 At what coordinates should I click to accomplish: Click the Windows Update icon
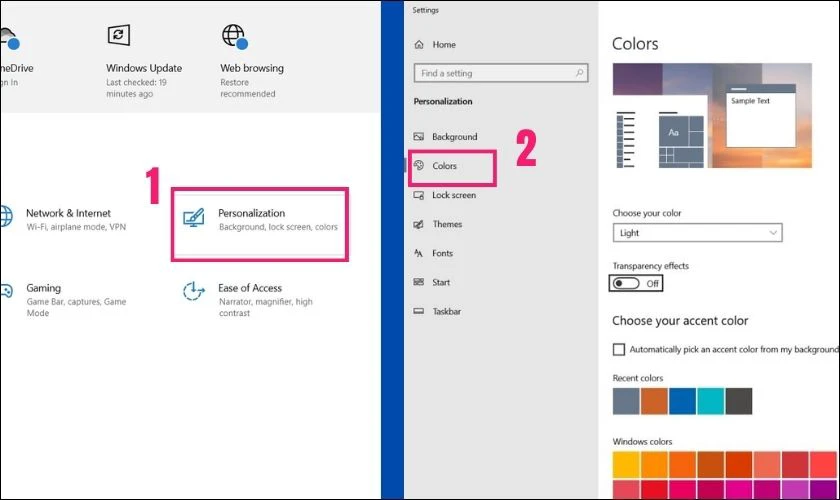point(119,35)
